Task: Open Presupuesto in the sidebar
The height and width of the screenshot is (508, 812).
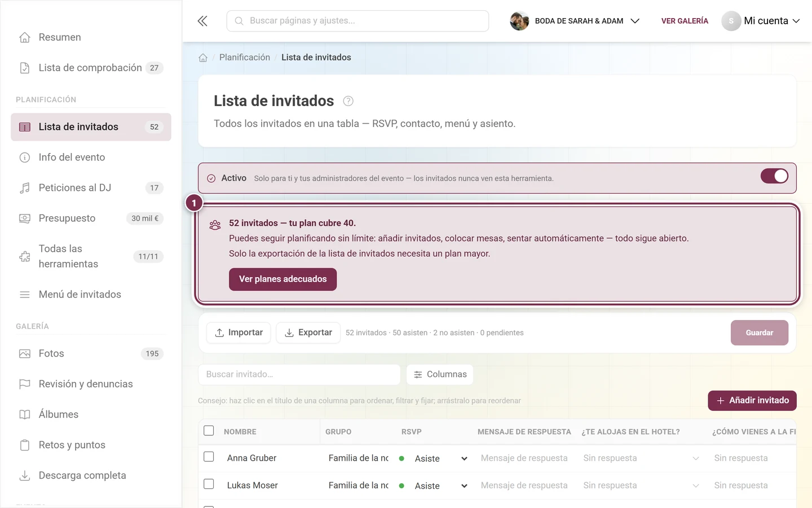Action: click(91, 218)
